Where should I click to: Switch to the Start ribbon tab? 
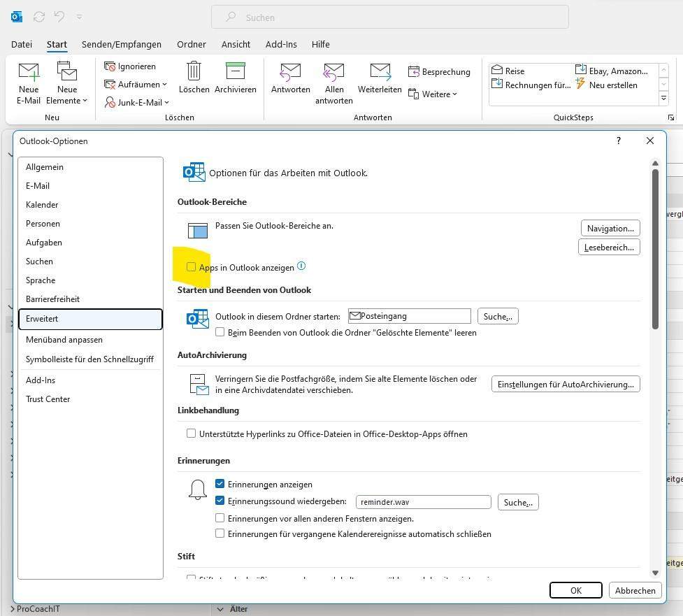(x=57, y=45)
